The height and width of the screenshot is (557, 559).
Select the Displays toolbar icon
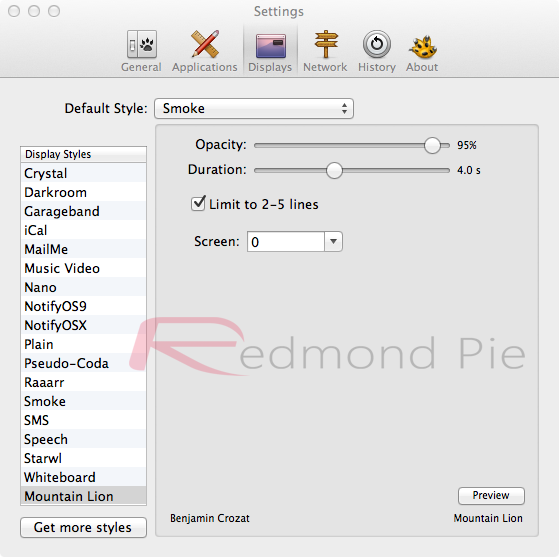click(271, 46)
